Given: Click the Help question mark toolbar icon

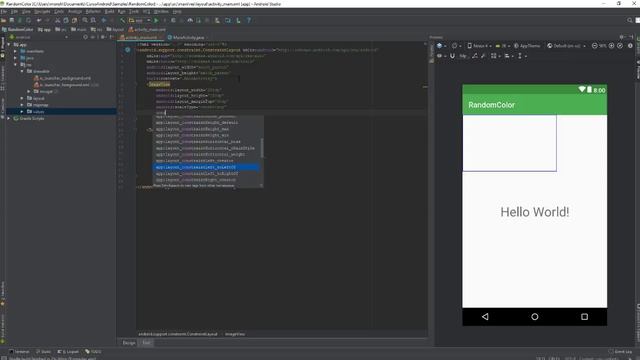Looking at the screenshot, I should tap(249, 20).
